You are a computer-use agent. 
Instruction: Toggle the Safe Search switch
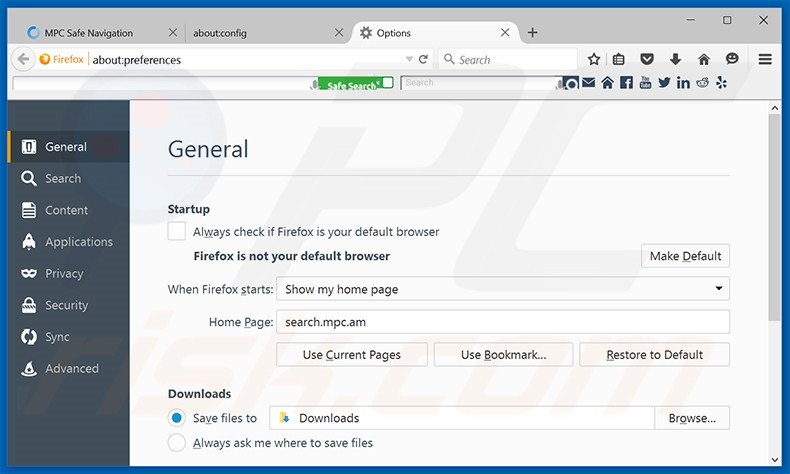(x=387, y=82)
